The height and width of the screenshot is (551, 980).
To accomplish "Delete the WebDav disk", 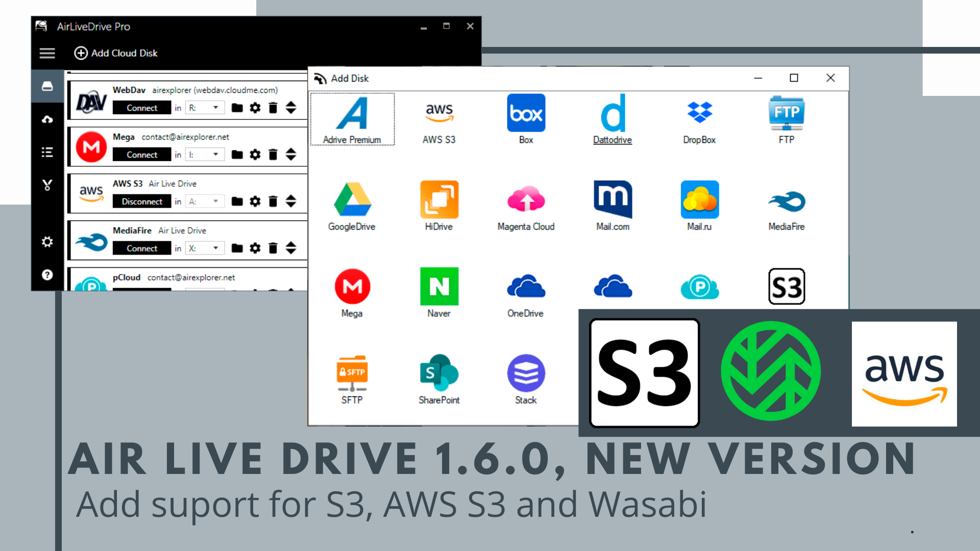I will coord(273,108).
